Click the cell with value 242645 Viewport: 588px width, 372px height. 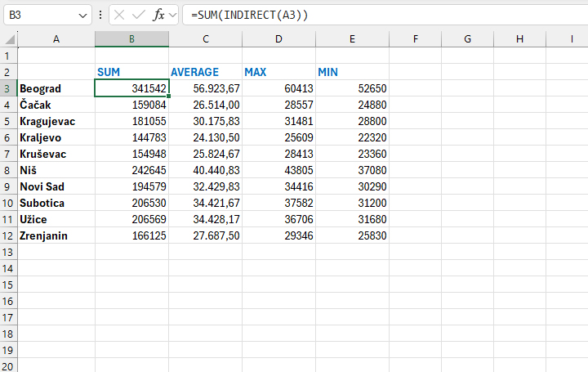131,170
